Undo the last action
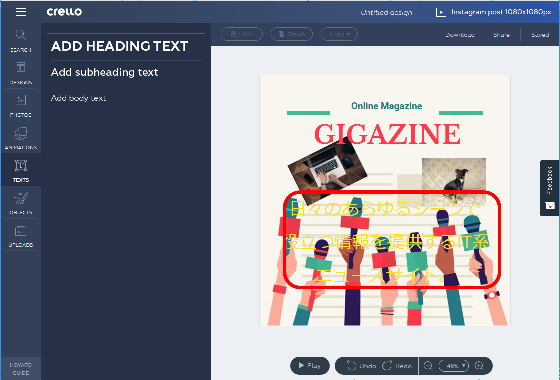560x380 pixels. click(x=361, y=366)
